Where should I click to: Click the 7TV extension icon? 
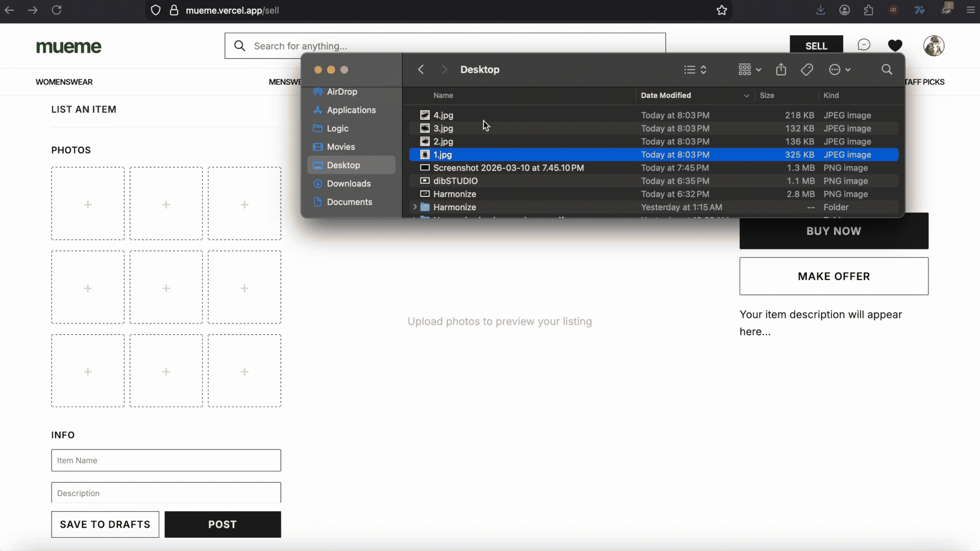tap(919, 10)
